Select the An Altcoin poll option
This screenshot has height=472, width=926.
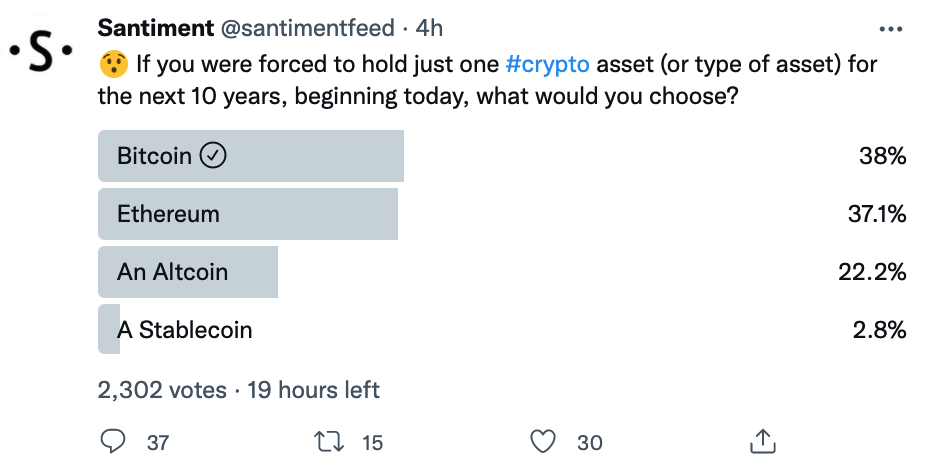click(x=172, y=272)
